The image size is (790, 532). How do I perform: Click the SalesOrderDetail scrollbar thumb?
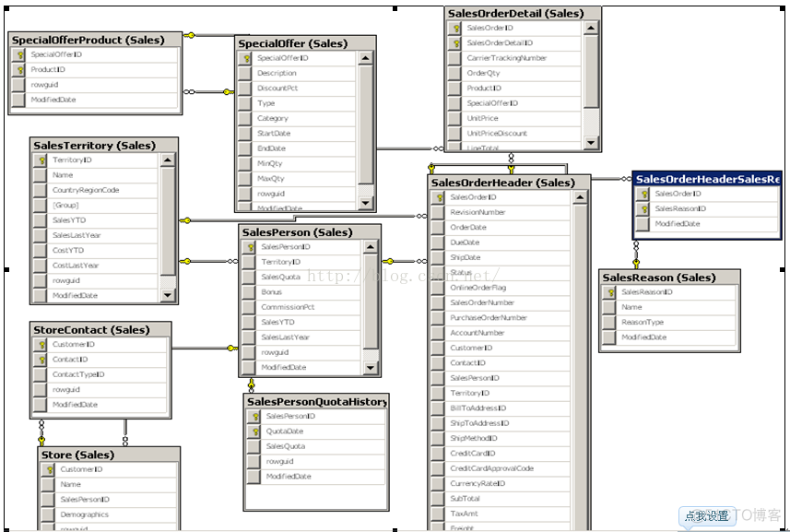click(x=591, y=71)
